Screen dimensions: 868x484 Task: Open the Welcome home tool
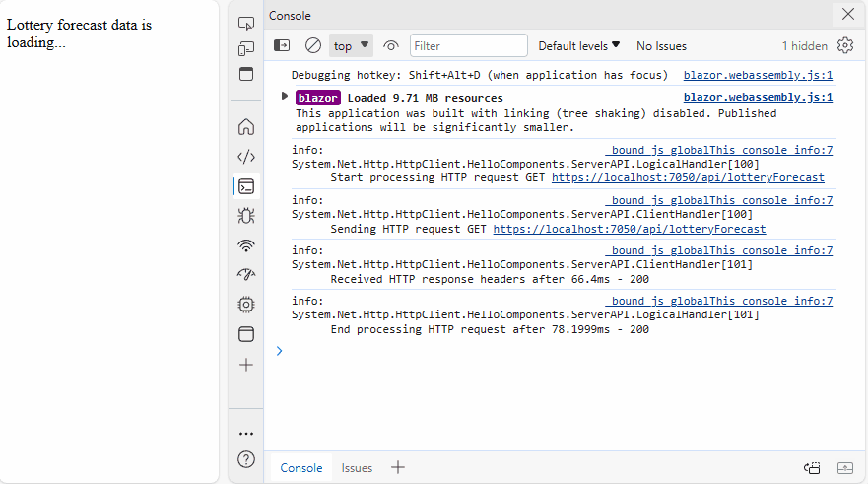246,126
